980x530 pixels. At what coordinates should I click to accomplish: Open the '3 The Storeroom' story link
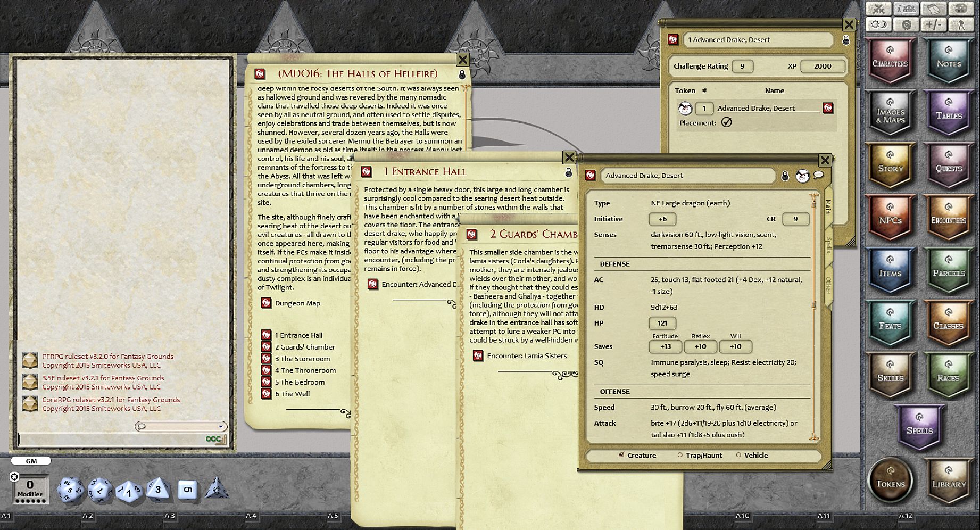267,359
